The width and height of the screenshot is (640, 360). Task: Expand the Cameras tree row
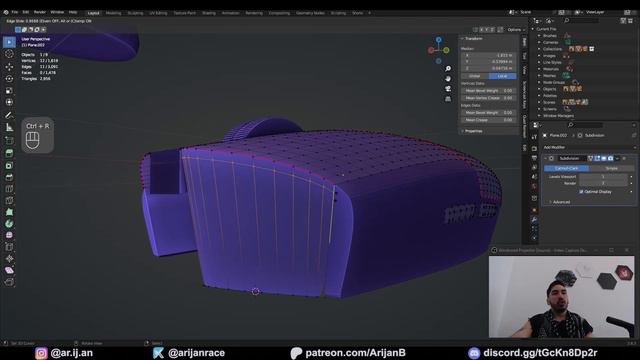539,42
